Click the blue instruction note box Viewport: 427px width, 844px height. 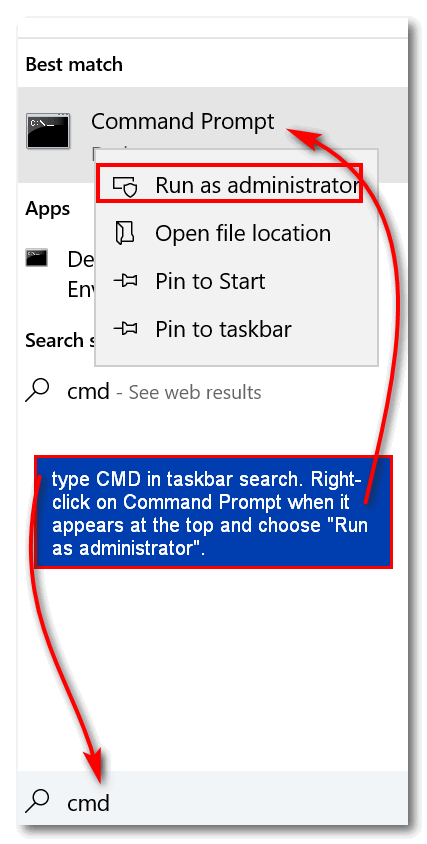pyautogui.click(x=213, y=511)
